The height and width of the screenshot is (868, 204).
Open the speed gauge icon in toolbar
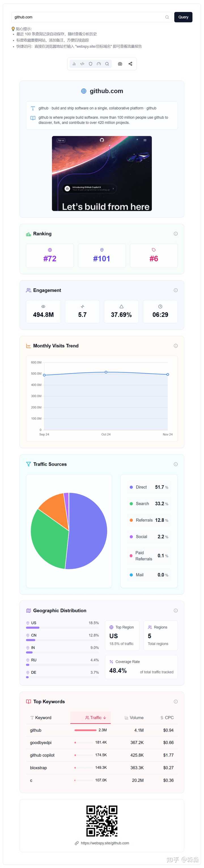99,64
